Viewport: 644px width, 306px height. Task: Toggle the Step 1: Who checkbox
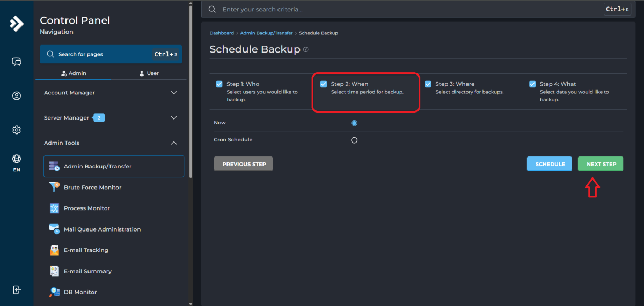tap(219, 84)
